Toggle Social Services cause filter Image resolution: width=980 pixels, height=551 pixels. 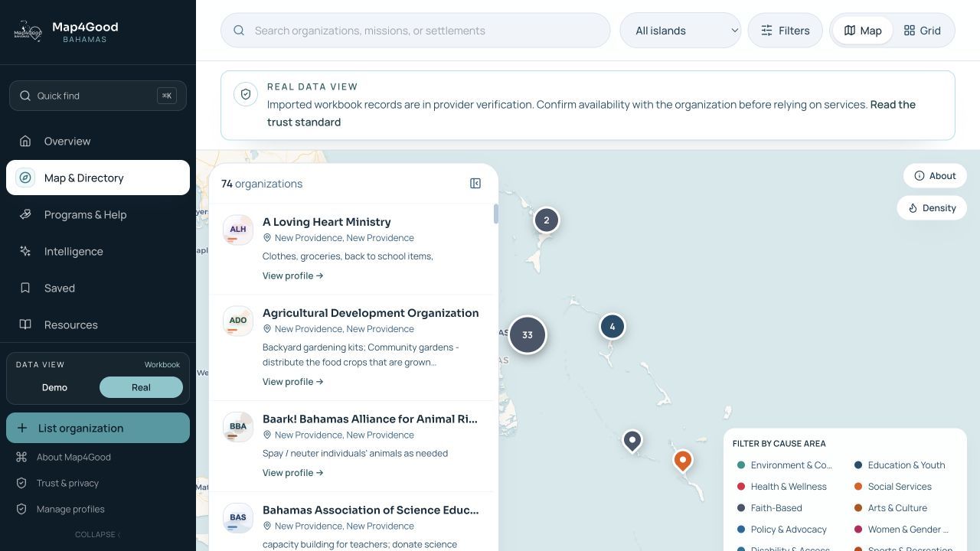[x=893, y=487]
